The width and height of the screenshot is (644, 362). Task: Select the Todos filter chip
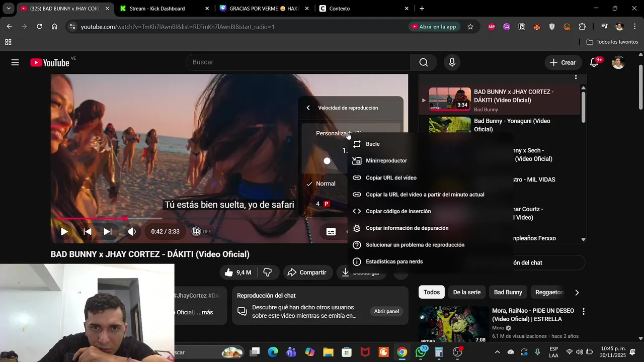coord(431,292)
